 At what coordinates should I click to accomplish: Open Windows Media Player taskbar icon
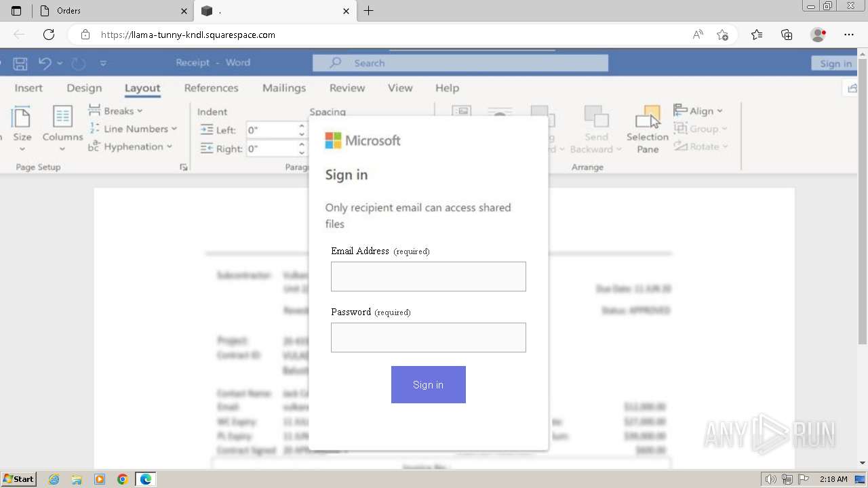click(100, 479)
